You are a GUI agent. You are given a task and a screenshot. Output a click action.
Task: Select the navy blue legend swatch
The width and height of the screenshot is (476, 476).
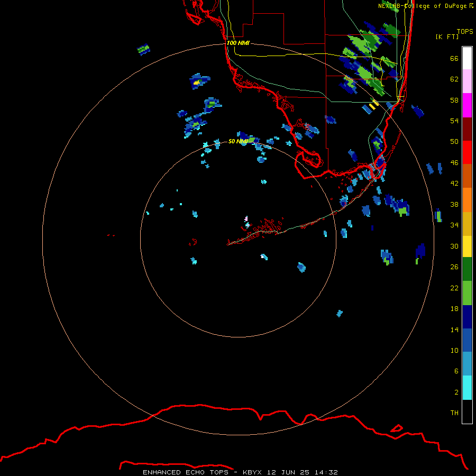[467, 317]
